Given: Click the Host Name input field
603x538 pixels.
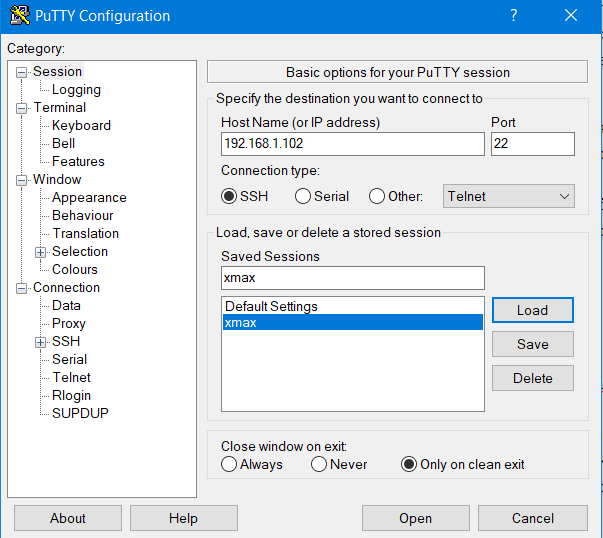Looking at the screenshot, I should [x=352, y=144].
